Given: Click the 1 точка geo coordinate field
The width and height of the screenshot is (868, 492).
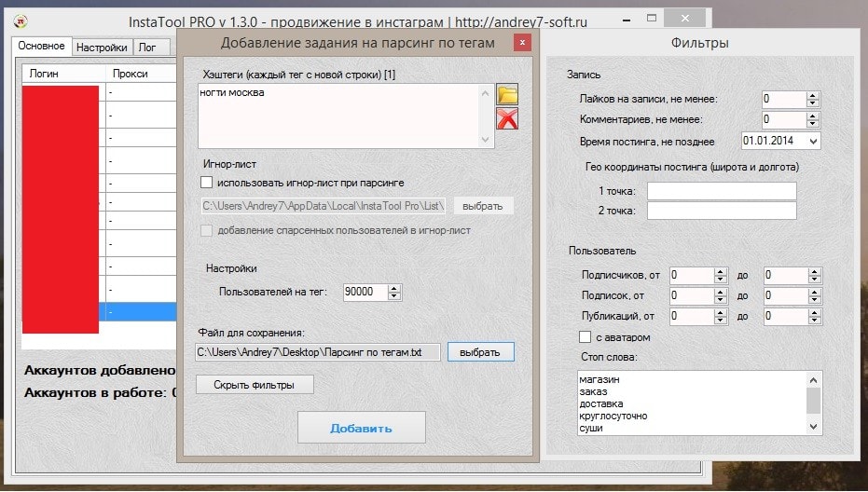Looking at the screenshot, I should [x=722, y=191].
